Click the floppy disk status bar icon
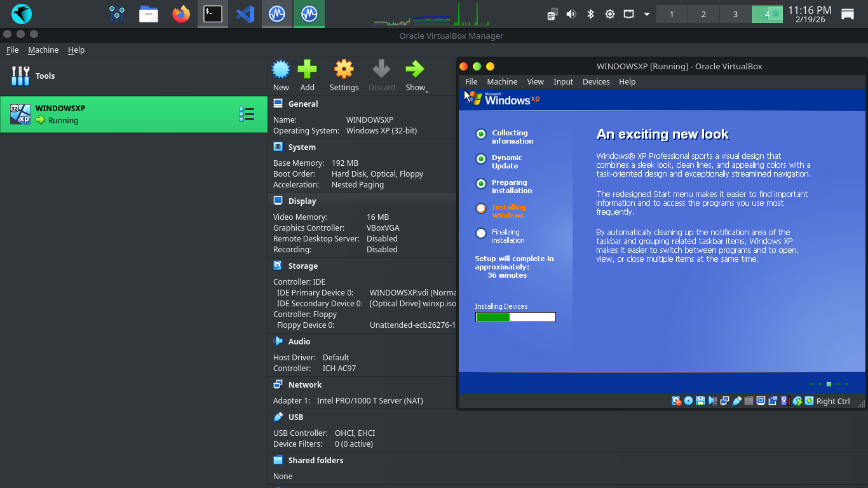Screen dimensions: 868x488 (x=700, y=401)
